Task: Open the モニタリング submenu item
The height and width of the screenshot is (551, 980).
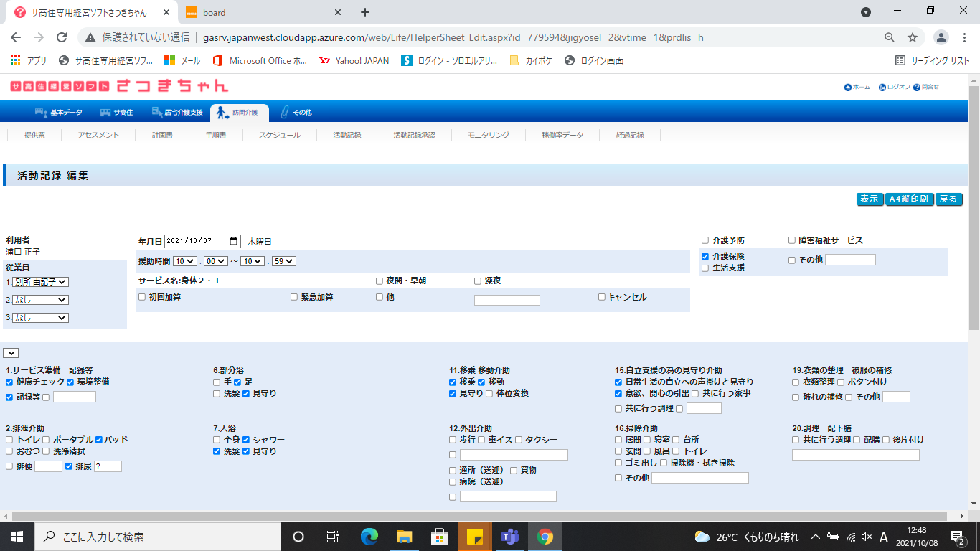Action: pyautogui.click(x=488, y=135)
